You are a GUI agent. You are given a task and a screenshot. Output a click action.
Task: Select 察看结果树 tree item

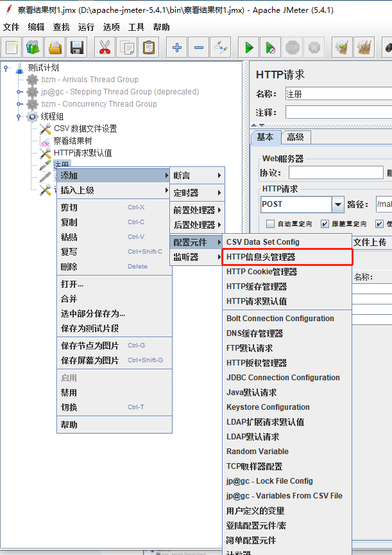tap(72, 141)
